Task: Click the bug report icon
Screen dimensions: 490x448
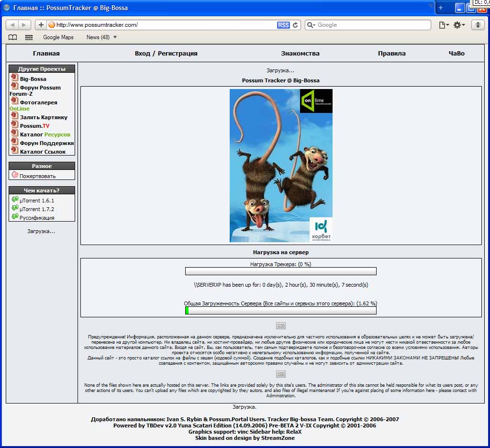Action: (478, 25)
